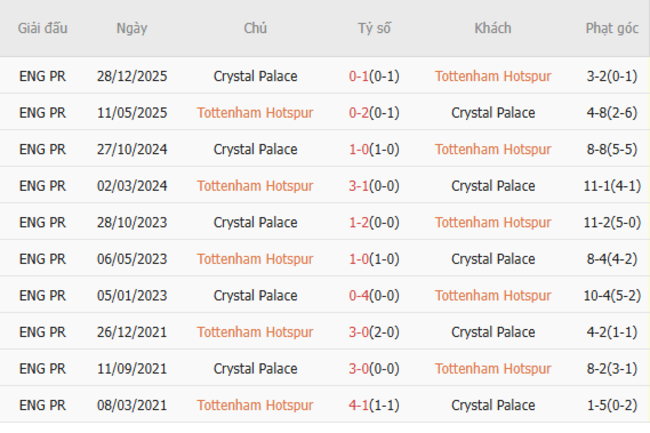Select the 28/10/2023 match date

pos(131,222)
